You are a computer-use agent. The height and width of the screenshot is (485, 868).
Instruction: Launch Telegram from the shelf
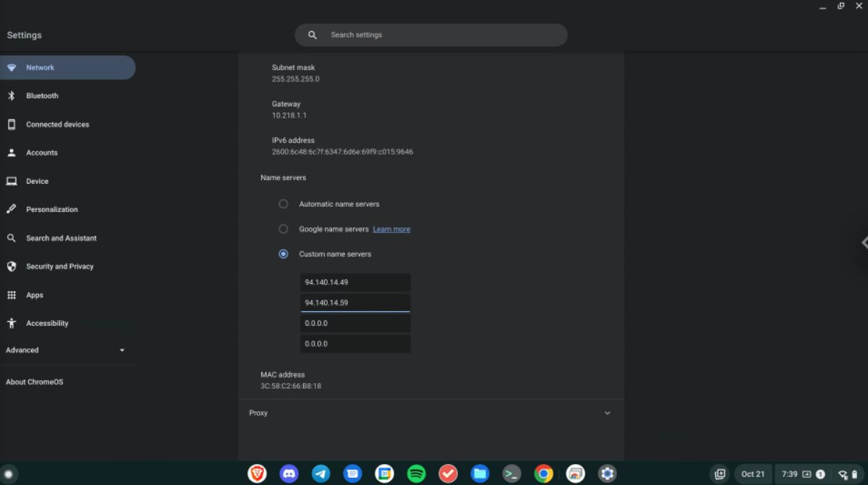click(x=321, y=473)
